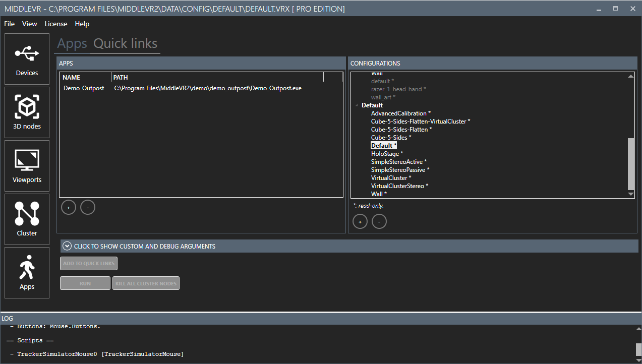Viewport: 642px width, 364px height.
Task: Select SimpleStereoPassive configuration
Action: point(400,170)
